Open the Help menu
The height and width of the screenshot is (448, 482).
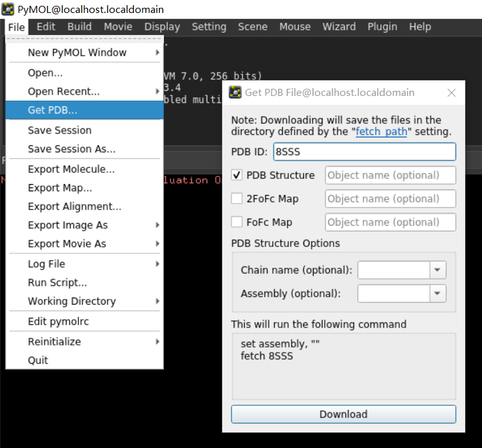420,27
